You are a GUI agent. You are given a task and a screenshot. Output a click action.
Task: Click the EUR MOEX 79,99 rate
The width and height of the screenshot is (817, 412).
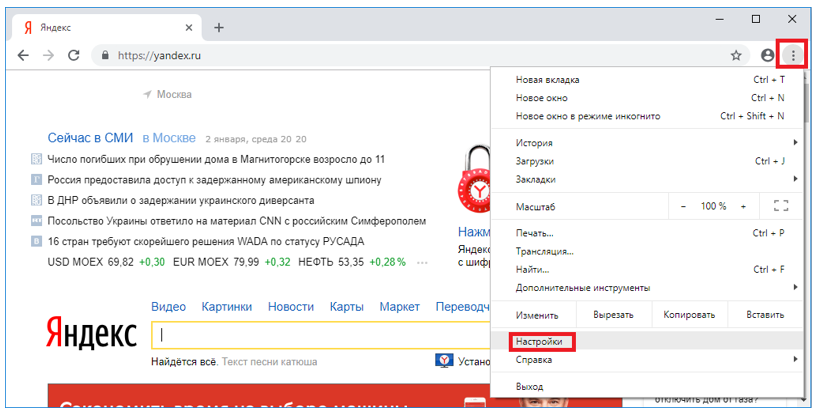[x=216, y=262]
